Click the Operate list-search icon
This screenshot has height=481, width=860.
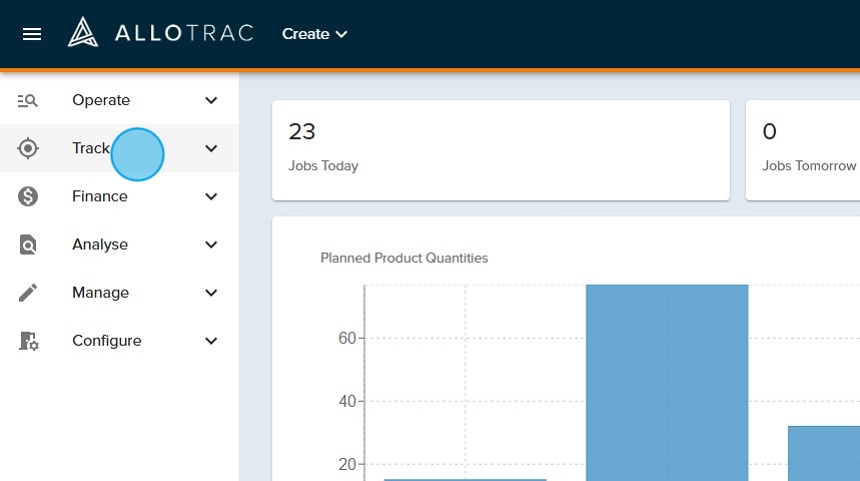point(28,100)
